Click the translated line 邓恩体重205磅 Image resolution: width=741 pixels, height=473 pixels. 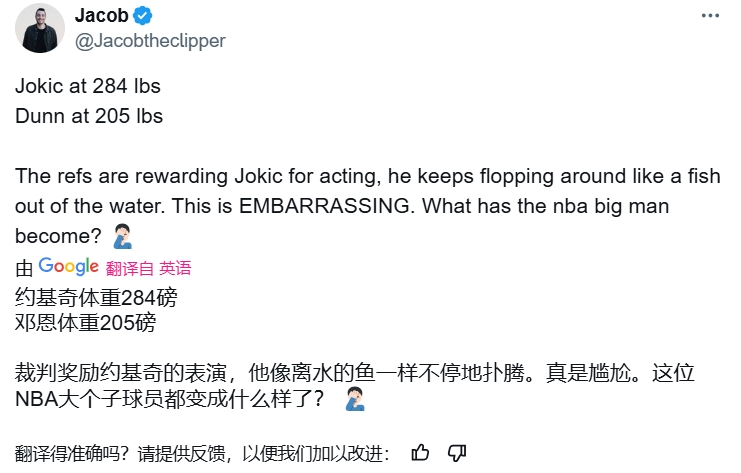85,323
